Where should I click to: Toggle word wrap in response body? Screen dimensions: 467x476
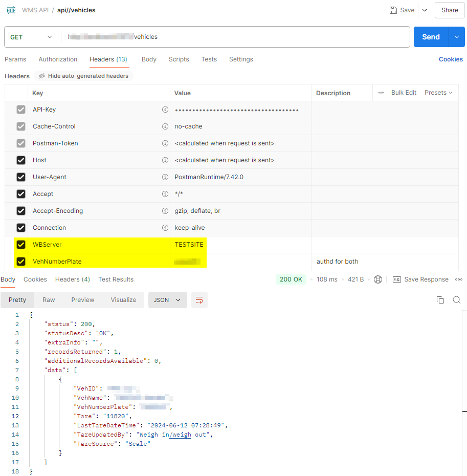(199, 300)
